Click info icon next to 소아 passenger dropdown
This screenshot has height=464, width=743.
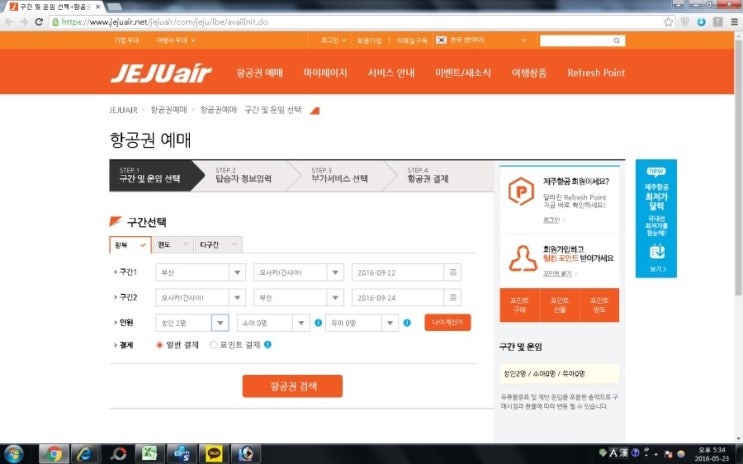(x=318, y=323)
